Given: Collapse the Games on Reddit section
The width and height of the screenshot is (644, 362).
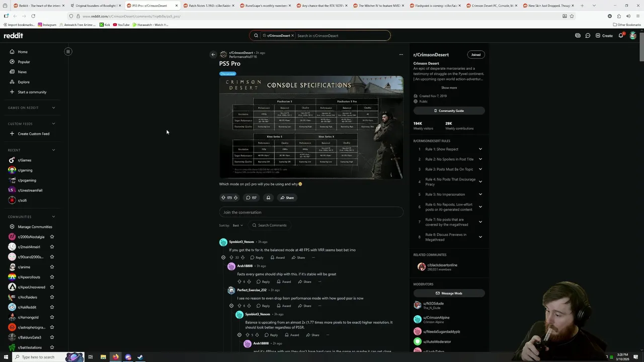Looking at the screenshot, I should click(x=53, y=108).
